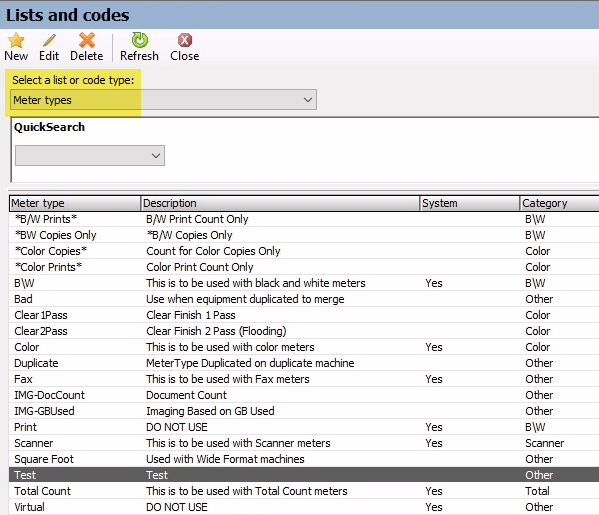Select the Virtual meter type row
Image resolution: width=599 pixels, height=515 pixels.
(x=304, y=507)
